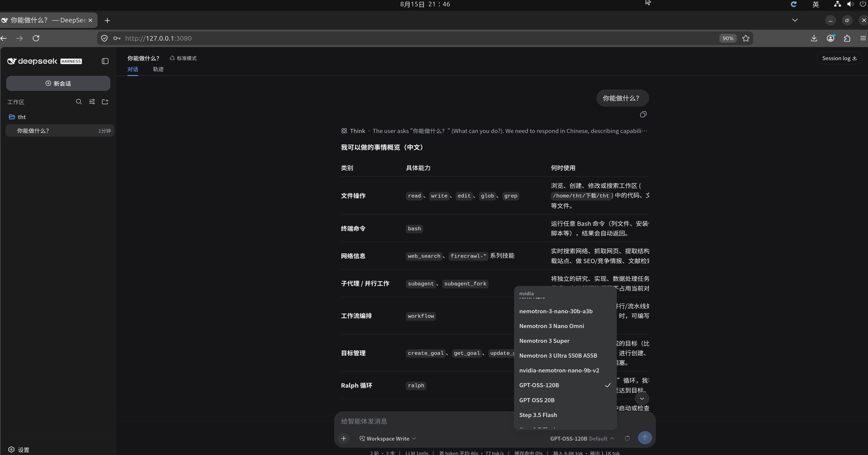Click the 你能做什么? conversation title in header

[x=143, y=58]
